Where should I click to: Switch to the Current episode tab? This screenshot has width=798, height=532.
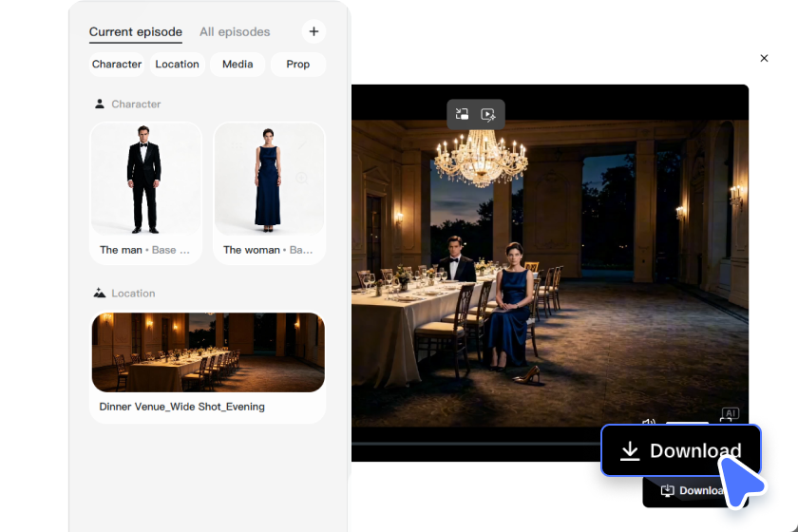135,32
